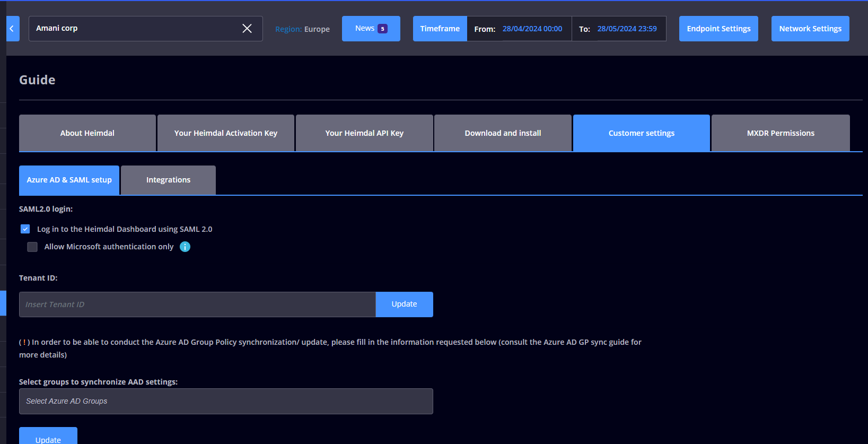
Task: Enable Allow Microsoft authentication only
Action: coord(32,247)
